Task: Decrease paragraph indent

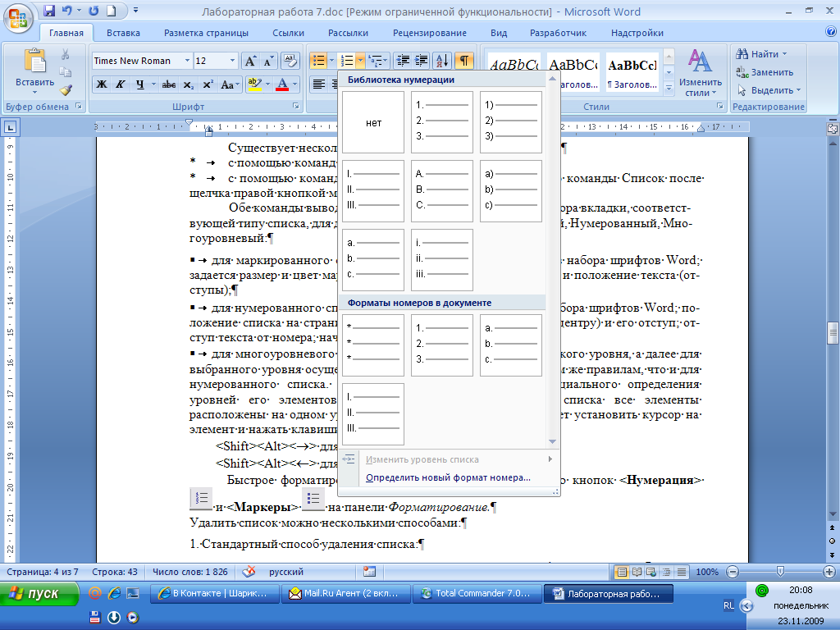Action: (403, 61)
